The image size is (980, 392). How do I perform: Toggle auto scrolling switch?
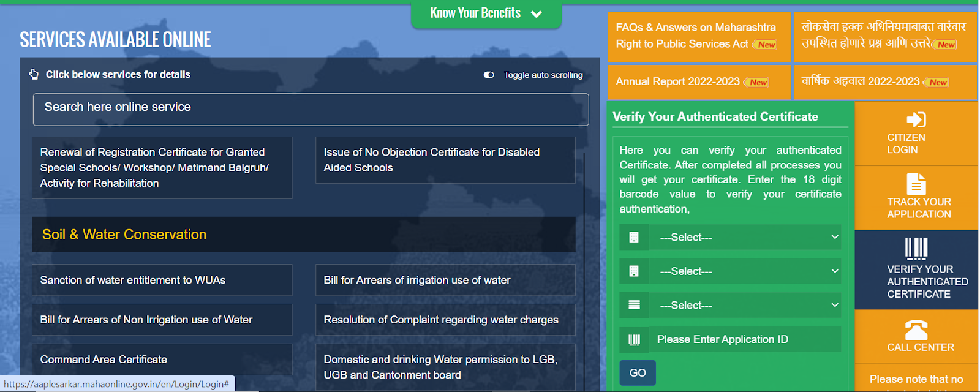click(489, 75)
